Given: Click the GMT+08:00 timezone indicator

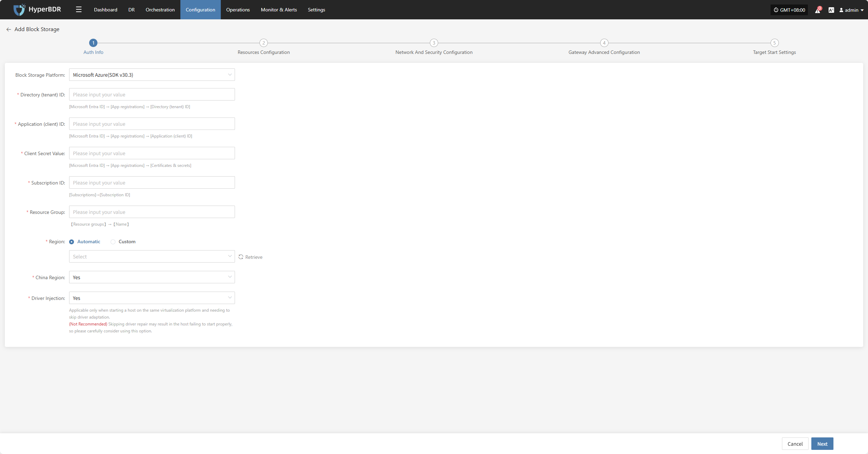Looking at the screenshot, I should [x=789, y=10].
